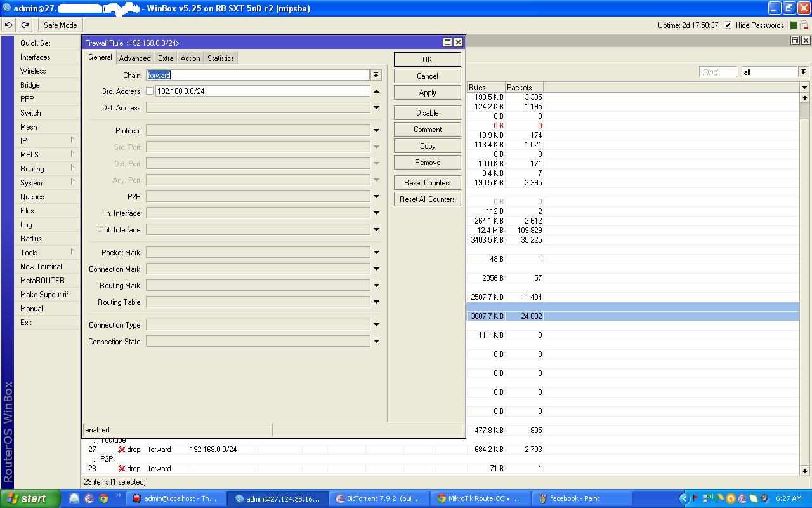Click the redo arrow icon in WinBox toolbar
This screenshot has height=508, width=812.
click(25, 25)
